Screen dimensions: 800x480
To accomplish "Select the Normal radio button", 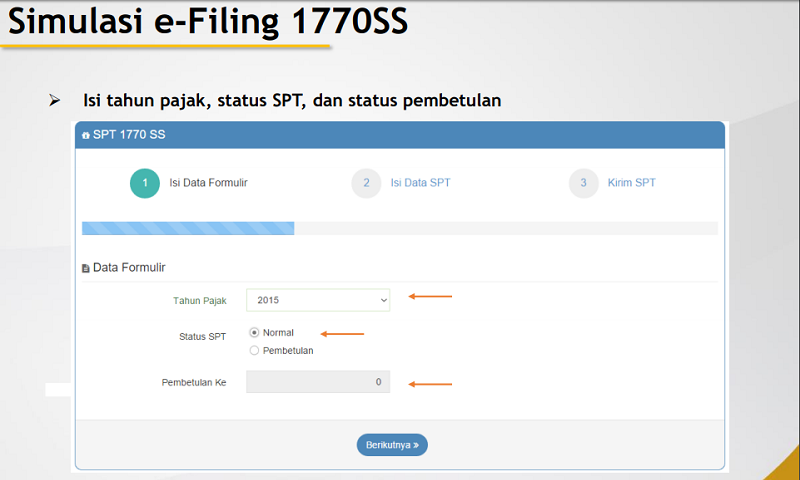I will [255, 332].
